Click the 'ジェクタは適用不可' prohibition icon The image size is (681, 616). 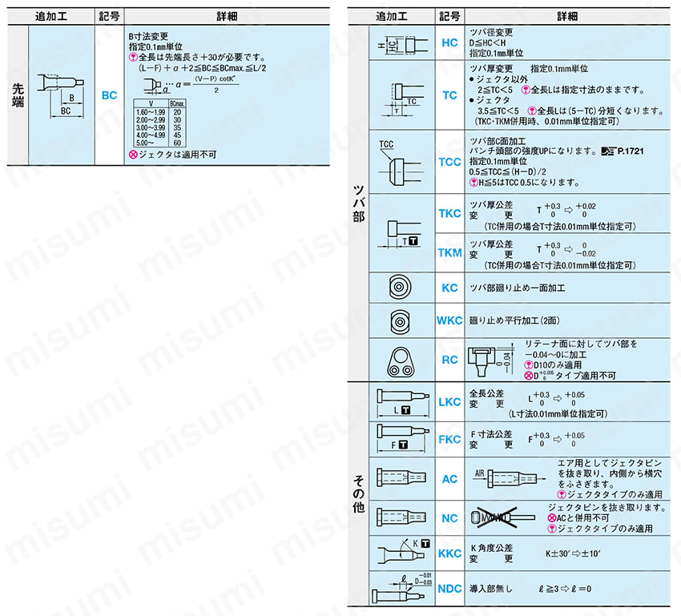(133, 155)
